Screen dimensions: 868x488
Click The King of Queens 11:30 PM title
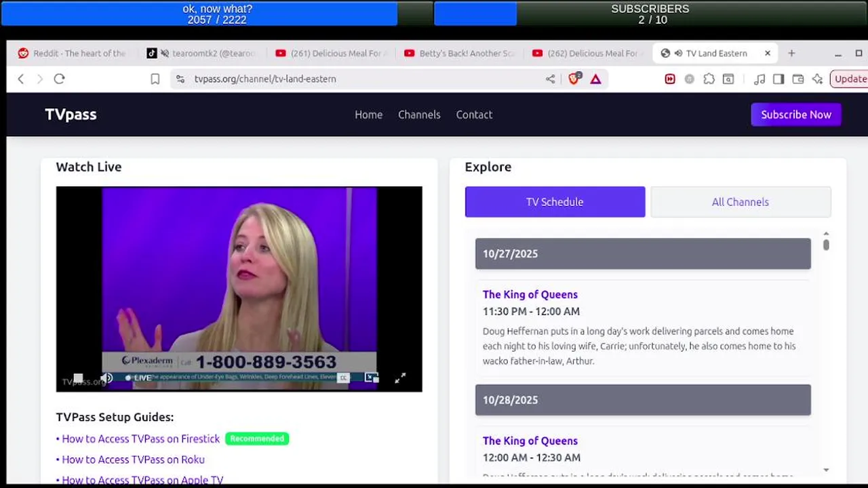coord(530,295)
